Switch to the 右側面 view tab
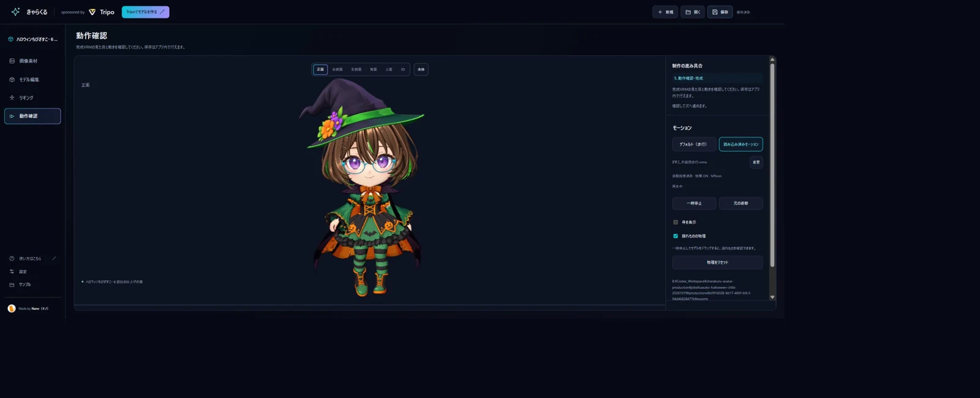 [x=337, y=69]
